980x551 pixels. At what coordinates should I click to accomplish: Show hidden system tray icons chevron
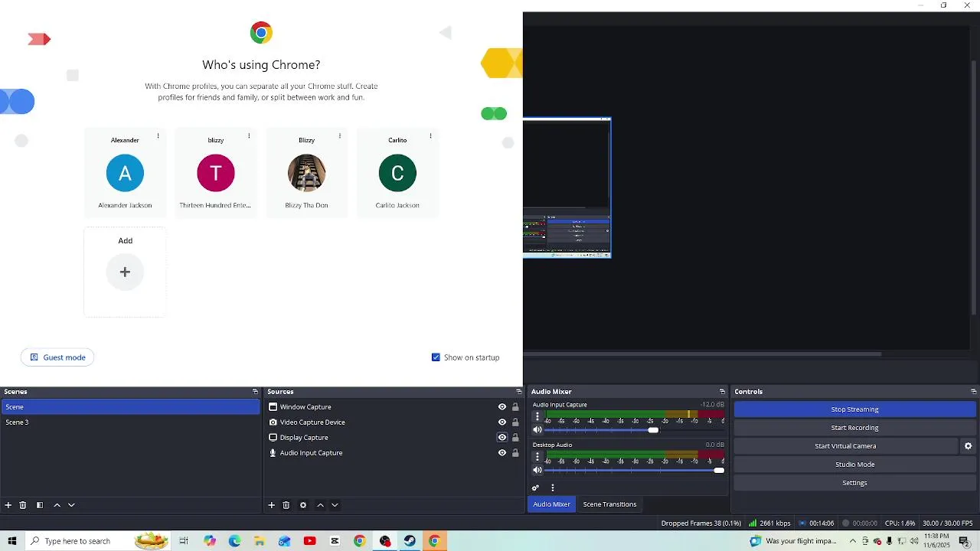click(x=852, y=541)
